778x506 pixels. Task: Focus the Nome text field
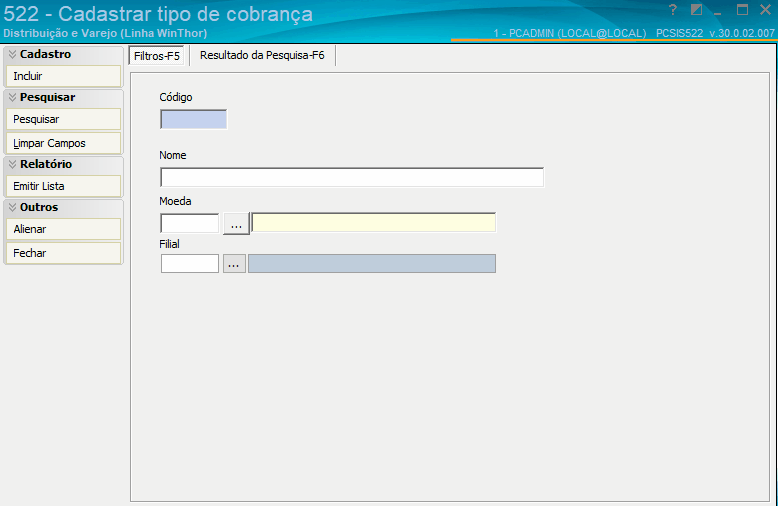click(352, 178)
